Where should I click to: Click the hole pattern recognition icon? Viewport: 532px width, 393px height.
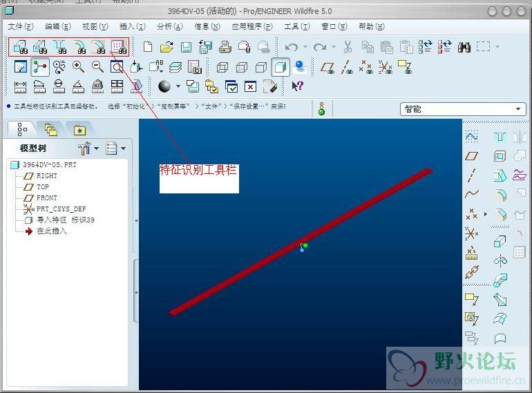[x=119, y=47]
